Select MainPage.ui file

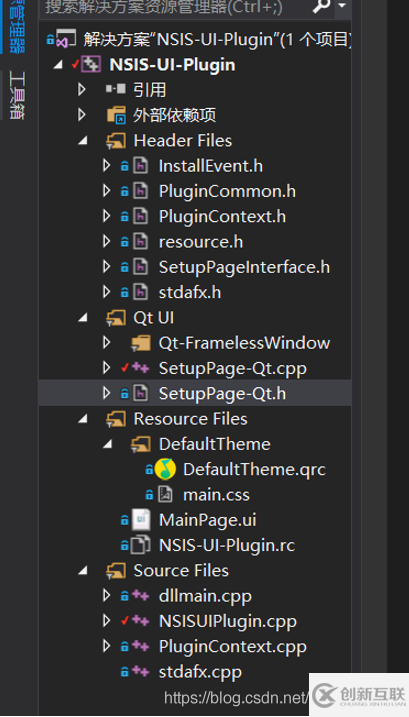(x=207, y=520)
